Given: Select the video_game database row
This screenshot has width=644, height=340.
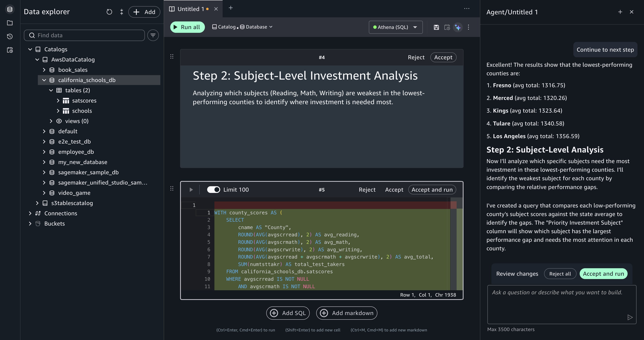Looking at the screenshot, I should (99, 193).
